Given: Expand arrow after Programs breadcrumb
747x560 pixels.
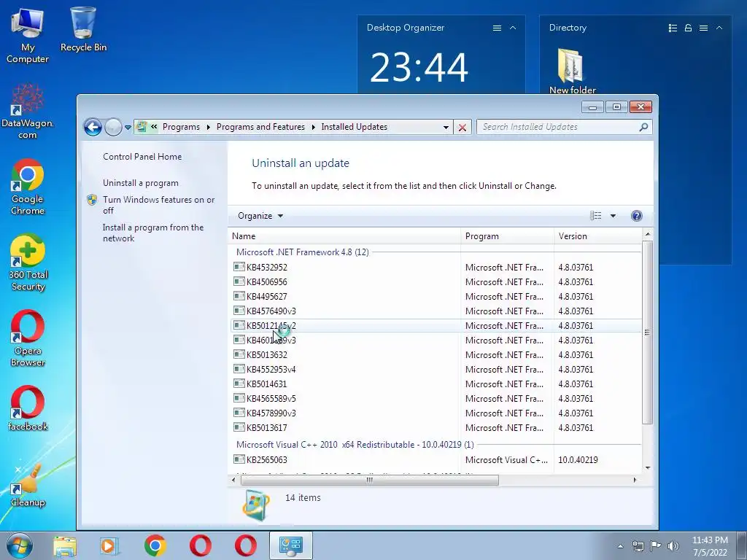Looking at the screenshot, I should (208, 127).
